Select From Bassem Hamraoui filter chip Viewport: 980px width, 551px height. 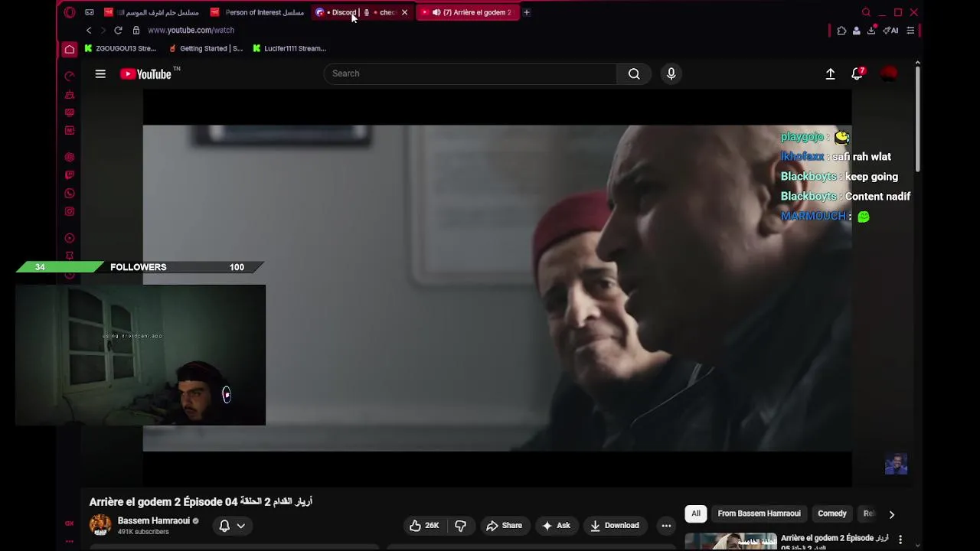pyautogui.click(x=759, y=514)
